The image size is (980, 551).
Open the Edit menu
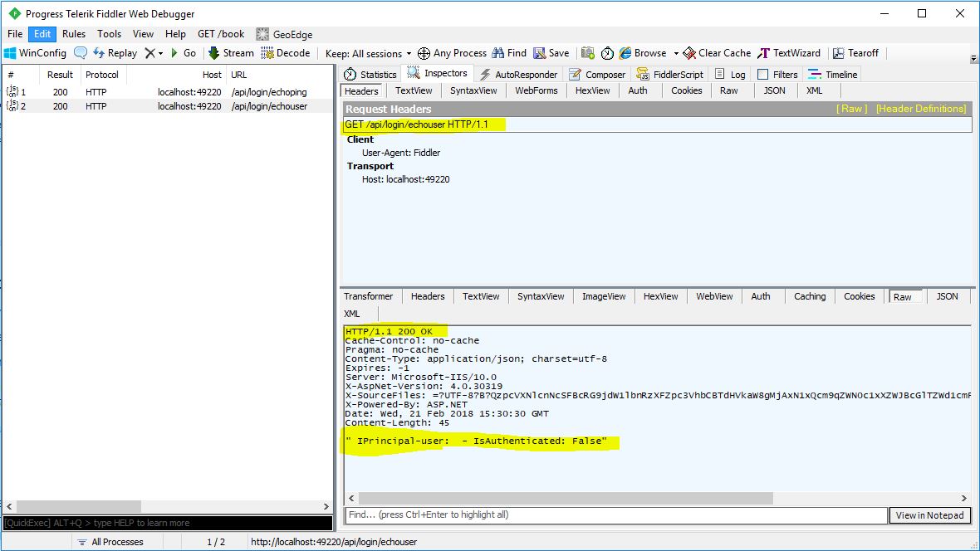(x=42, y=34)
